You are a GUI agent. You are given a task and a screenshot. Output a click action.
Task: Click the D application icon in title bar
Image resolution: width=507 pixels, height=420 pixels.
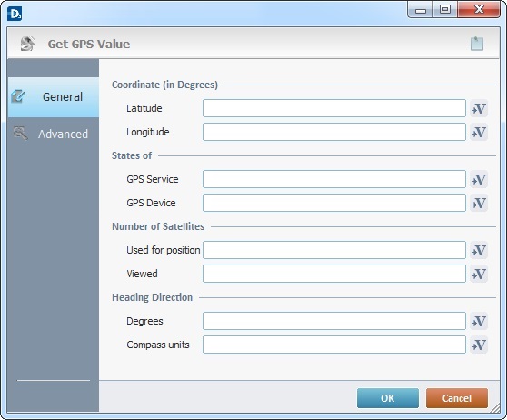click(x=15, y=14)
